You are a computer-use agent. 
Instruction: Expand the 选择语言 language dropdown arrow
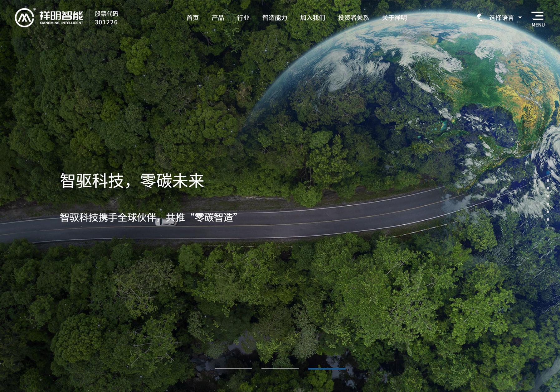[520, 18]
